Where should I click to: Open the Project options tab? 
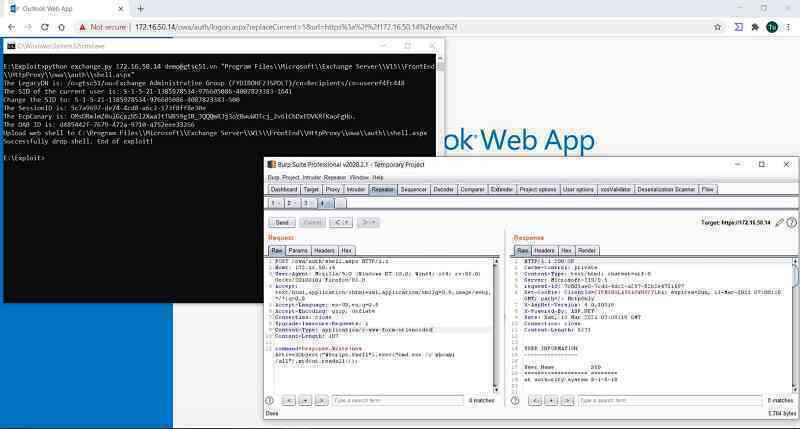pos(538,189)
